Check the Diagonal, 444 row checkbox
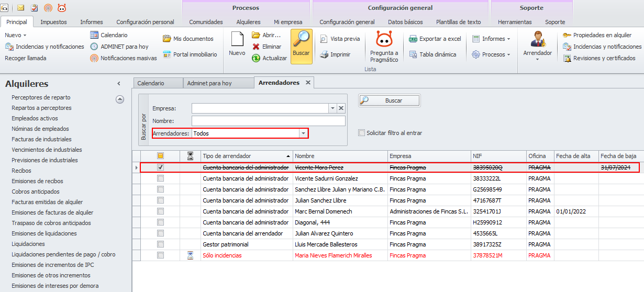The image size is (644, 292). pos(160,222)
